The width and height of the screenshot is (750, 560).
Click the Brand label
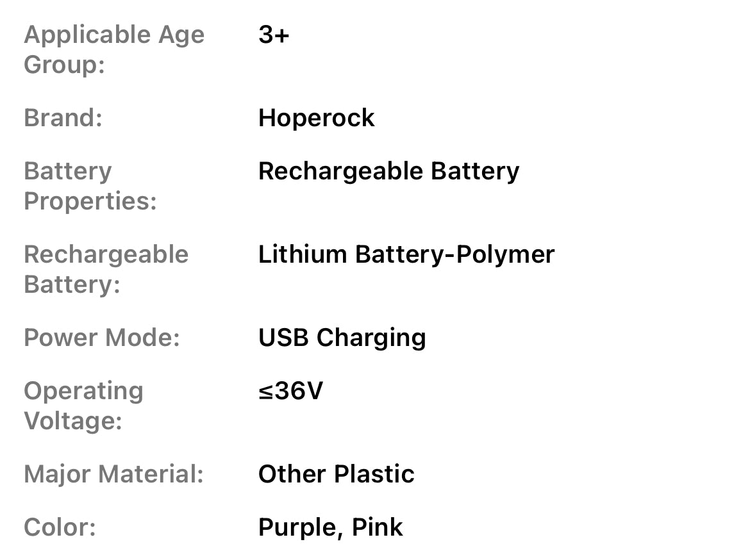pos(63,118)
